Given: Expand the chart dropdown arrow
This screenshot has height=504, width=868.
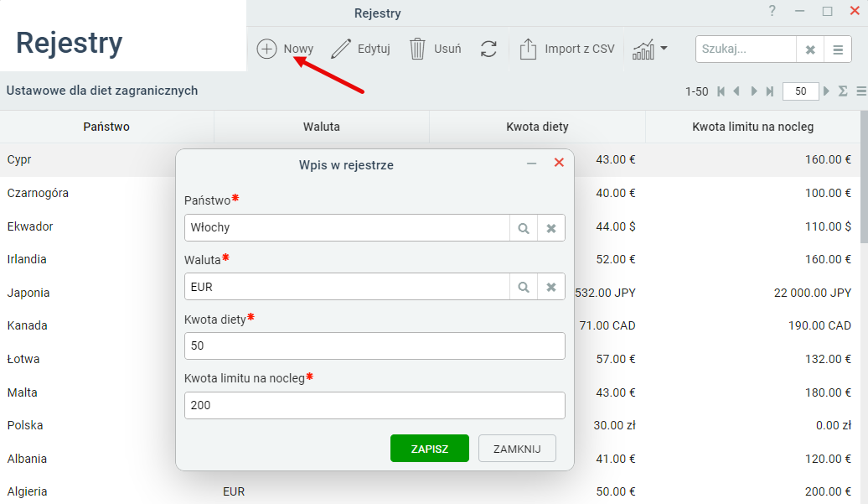Looking at the screenshot, I should click(x=664, y=48).
